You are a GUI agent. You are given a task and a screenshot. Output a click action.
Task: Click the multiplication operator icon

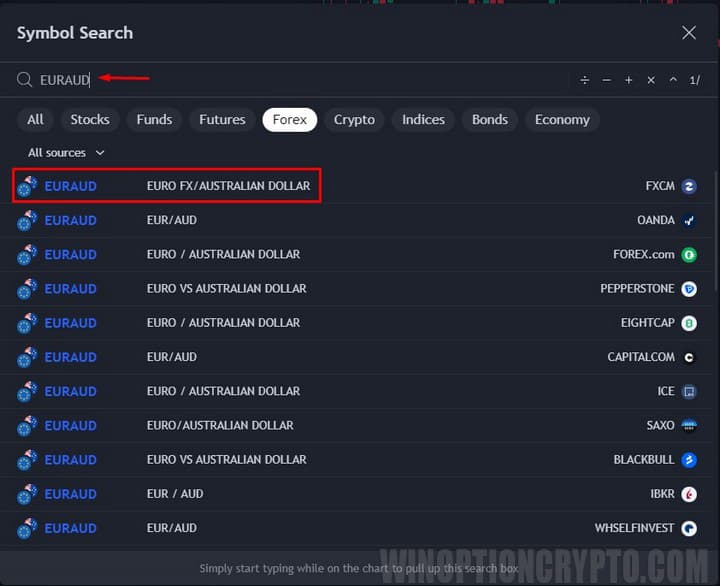(651, 80)
